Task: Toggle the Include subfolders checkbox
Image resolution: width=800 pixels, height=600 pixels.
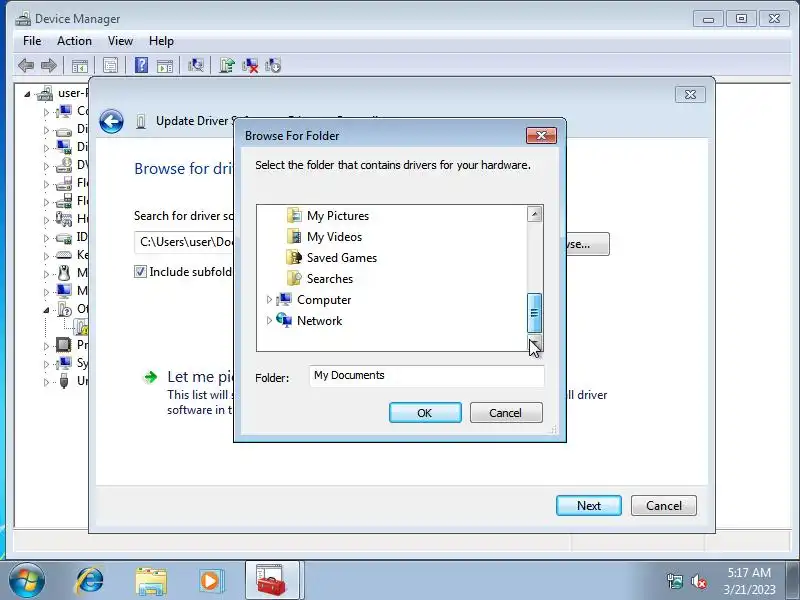Action: (x=140, y=272)
